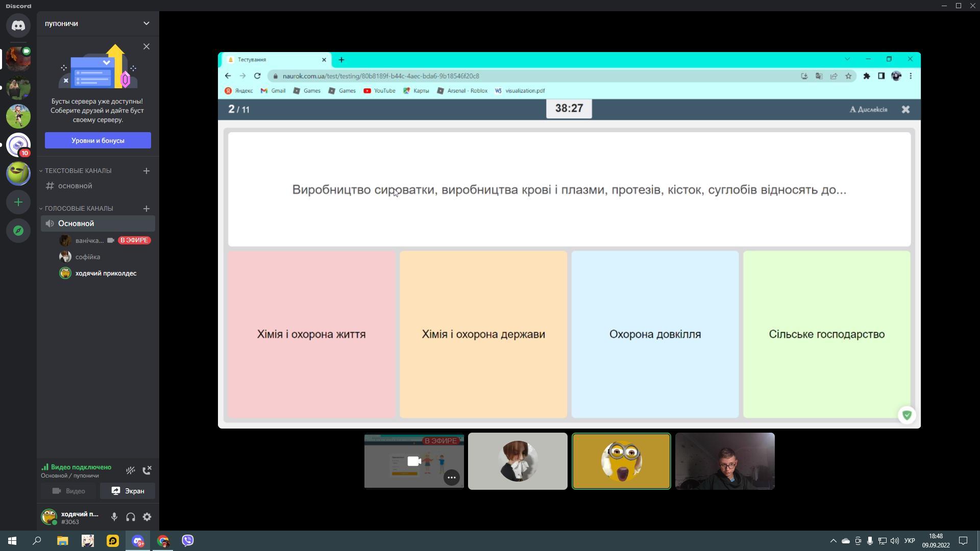980x551 pixels.
Task: Disconnect from voice channel with phone icon
Action: pyautogui.click(x=147, y=470)
